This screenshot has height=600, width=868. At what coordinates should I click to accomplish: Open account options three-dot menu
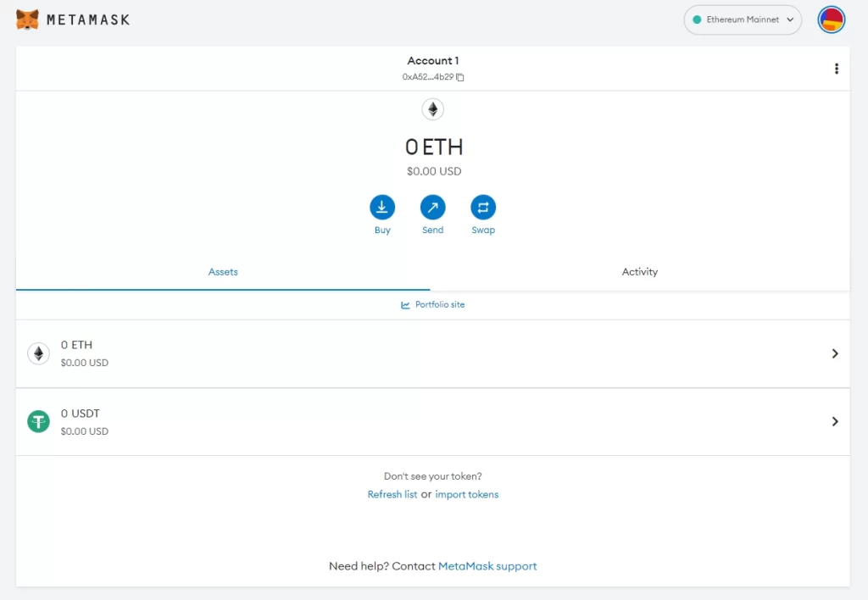(x=837, y=69)
